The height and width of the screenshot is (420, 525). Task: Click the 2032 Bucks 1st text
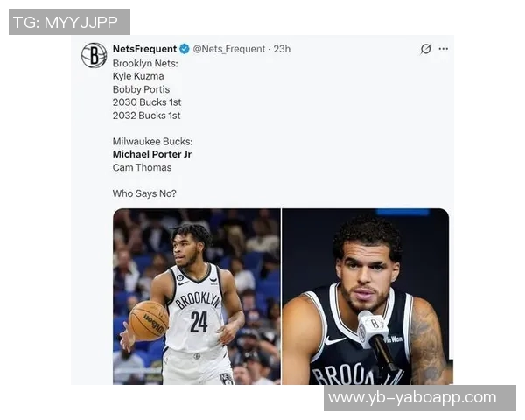146,115
